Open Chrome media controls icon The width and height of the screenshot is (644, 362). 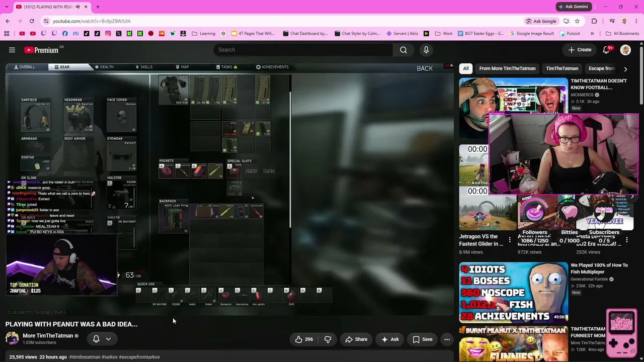click(612, 21)
